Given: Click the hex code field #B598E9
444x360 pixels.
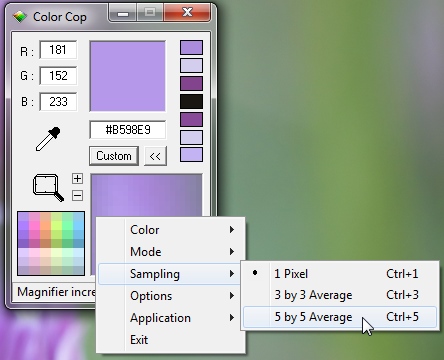Looking at the screenshot, I should click(128, 130).
